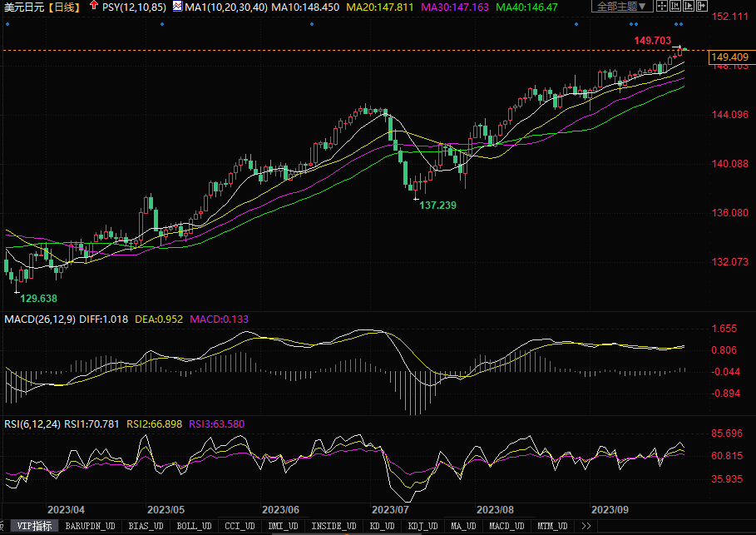Select the INSIDE_UD tab
This screenshot has width=756, height=535.
tap(334, 526)
